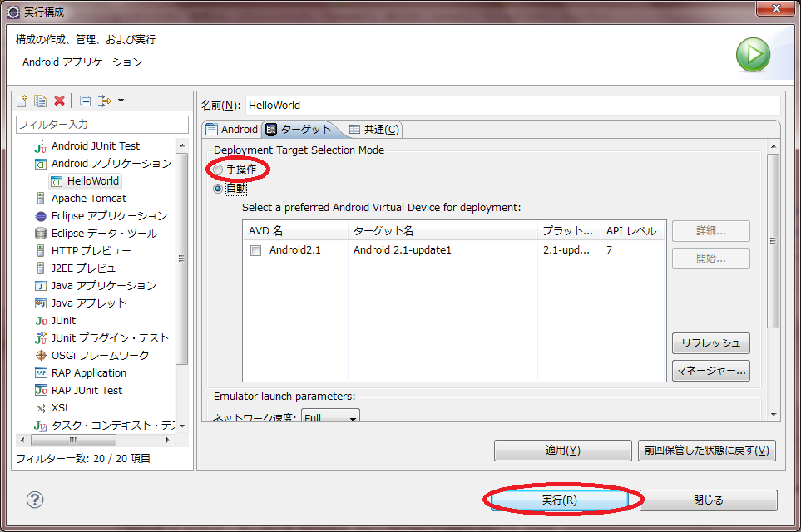Click the Eclipse データ・ツール icon
The width and height of the screenshot is (801, 532).
coord(41,234)
